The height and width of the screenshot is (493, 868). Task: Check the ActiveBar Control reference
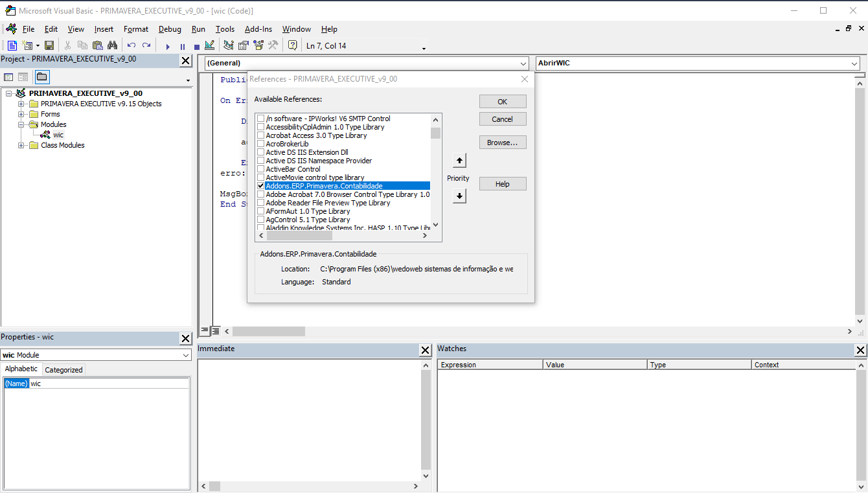(261, 169)
